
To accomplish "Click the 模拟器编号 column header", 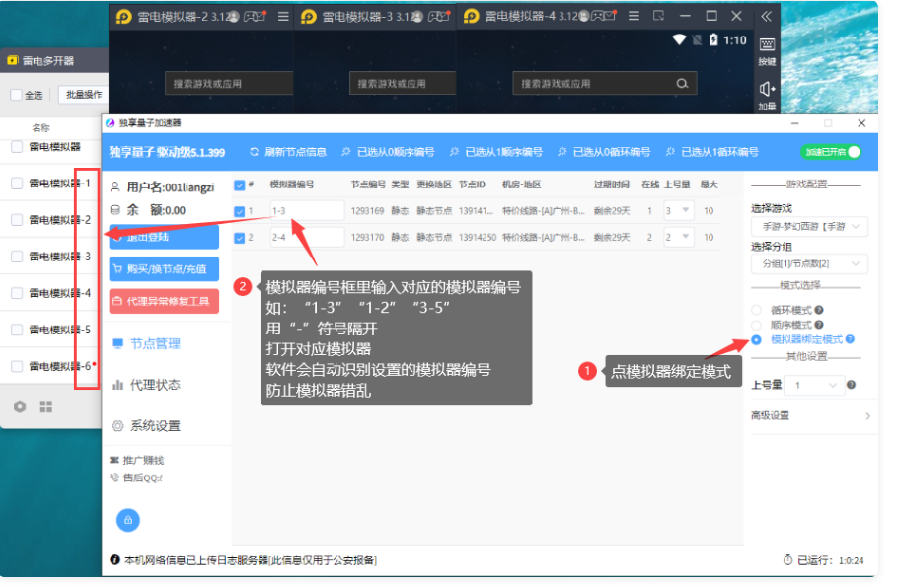I will pos(292,184).
